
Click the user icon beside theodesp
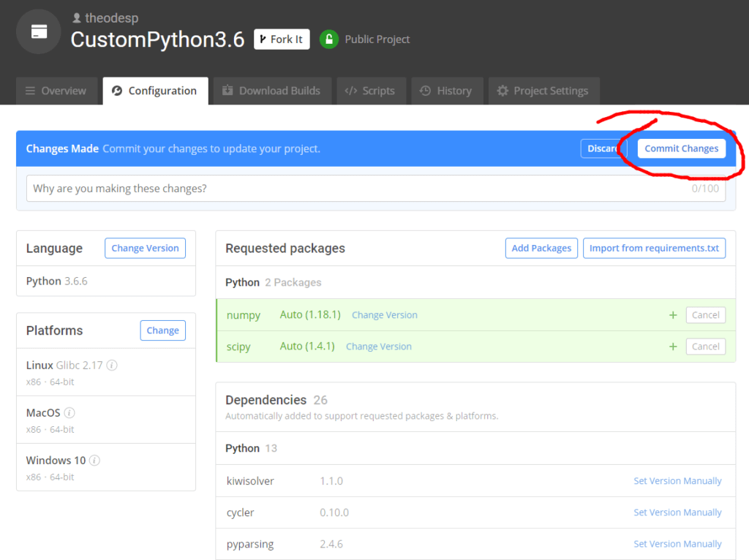pyautogui.click(x=77, y=18)
